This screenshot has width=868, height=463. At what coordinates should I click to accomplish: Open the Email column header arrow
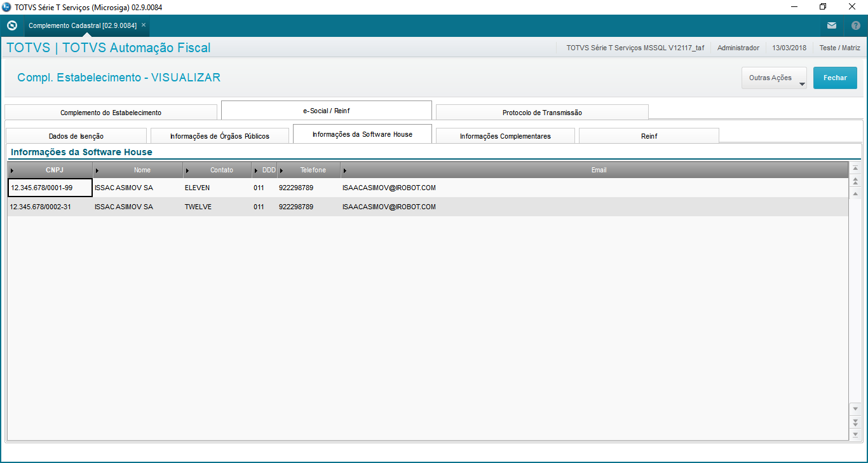pos(344,170)
